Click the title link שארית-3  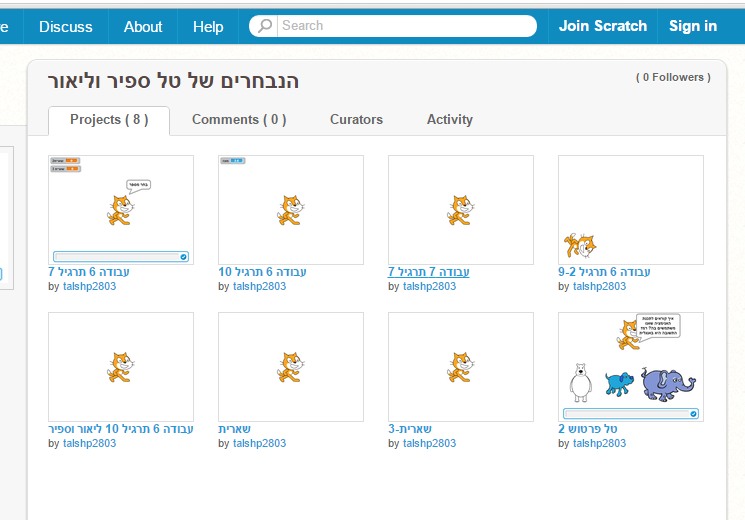tap(410, 429)
